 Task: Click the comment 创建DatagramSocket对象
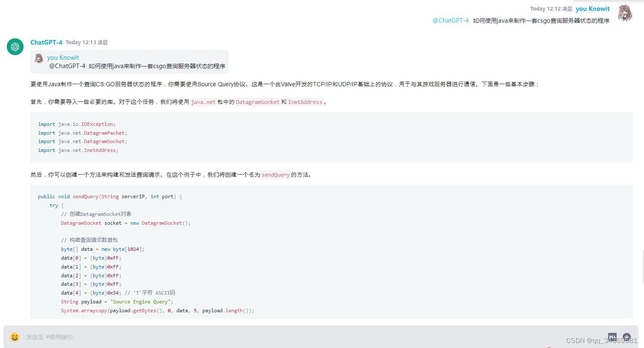(x=96, y=214)
